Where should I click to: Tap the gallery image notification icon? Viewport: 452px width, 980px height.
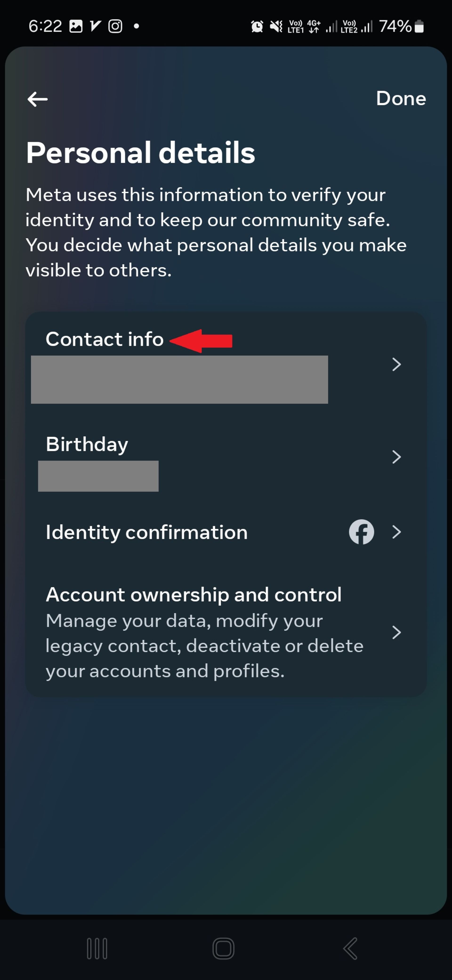tap(76, 26)
